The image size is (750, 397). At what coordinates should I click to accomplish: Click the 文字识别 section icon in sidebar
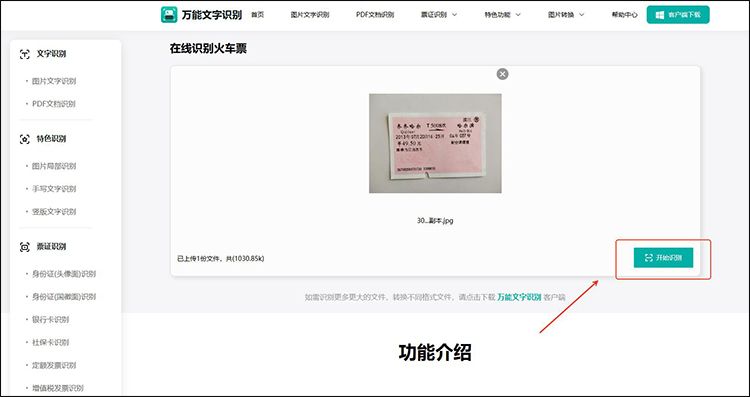24,54
